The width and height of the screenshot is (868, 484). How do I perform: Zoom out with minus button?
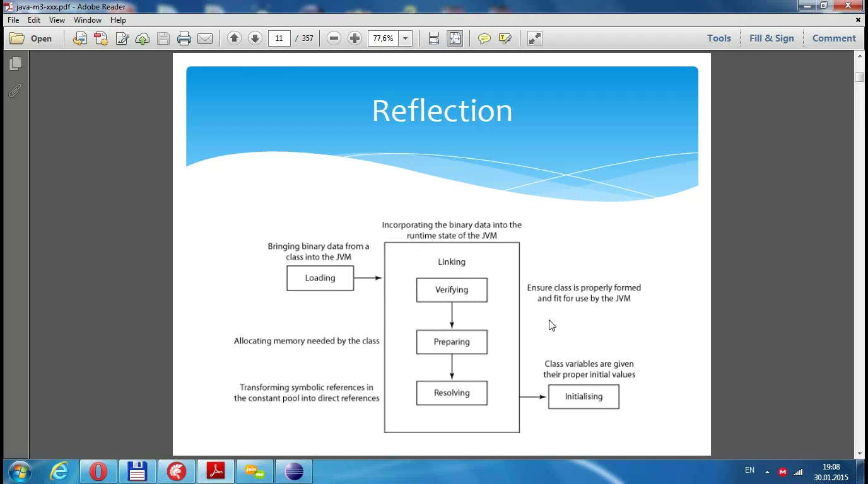point(334,38)
